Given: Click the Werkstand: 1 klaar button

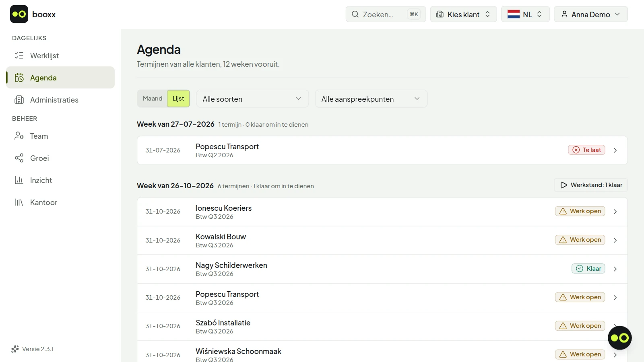Looking at the screenshot, I should pos(591,185).
